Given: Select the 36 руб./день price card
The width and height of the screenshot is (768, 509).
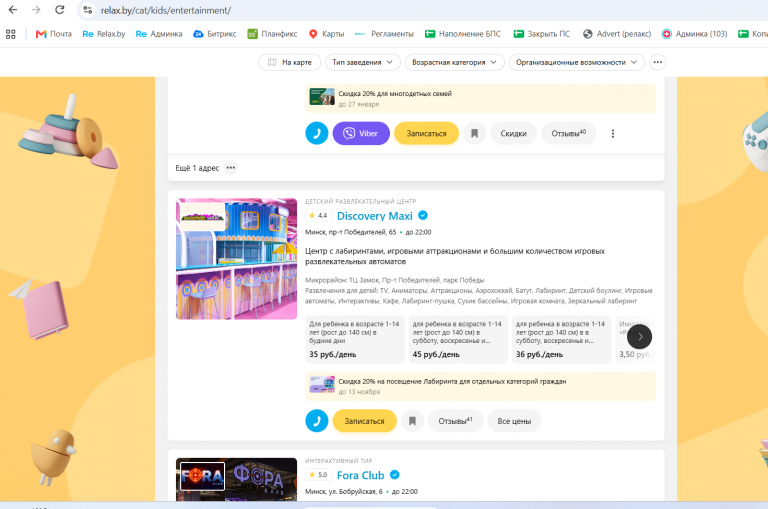Looking at the screenshot, I should tap(561, 339).
